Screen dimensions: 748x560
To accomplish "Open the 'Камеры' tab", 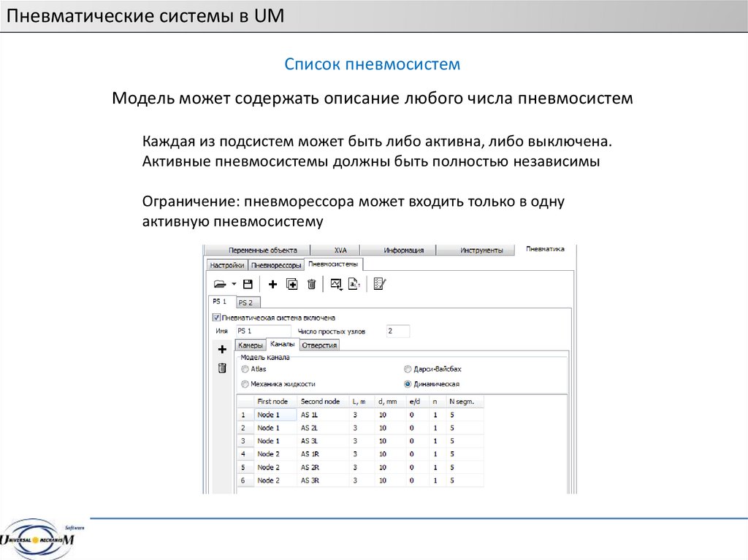I will pos(250,345).
